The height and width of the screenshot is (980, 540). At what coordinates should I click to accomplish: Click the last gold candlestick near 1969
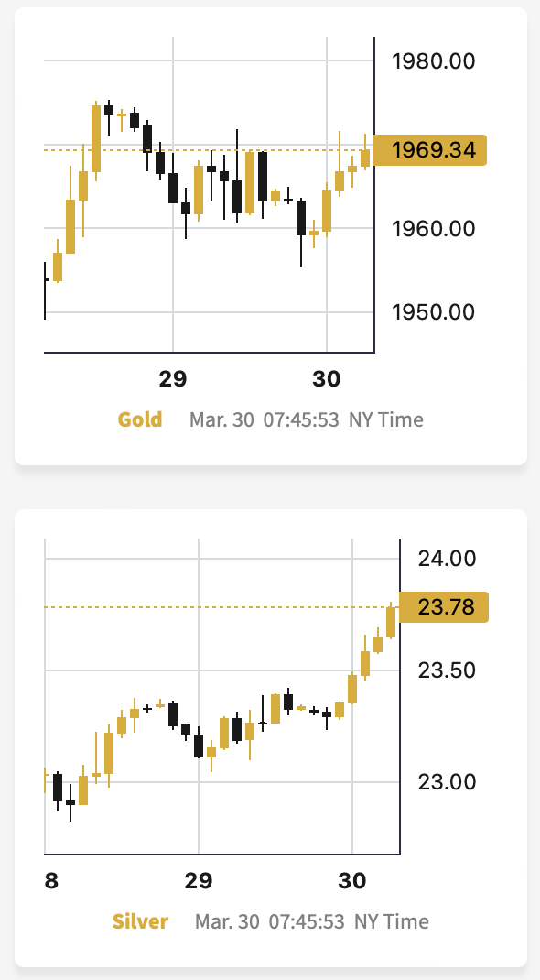[365, 157]
